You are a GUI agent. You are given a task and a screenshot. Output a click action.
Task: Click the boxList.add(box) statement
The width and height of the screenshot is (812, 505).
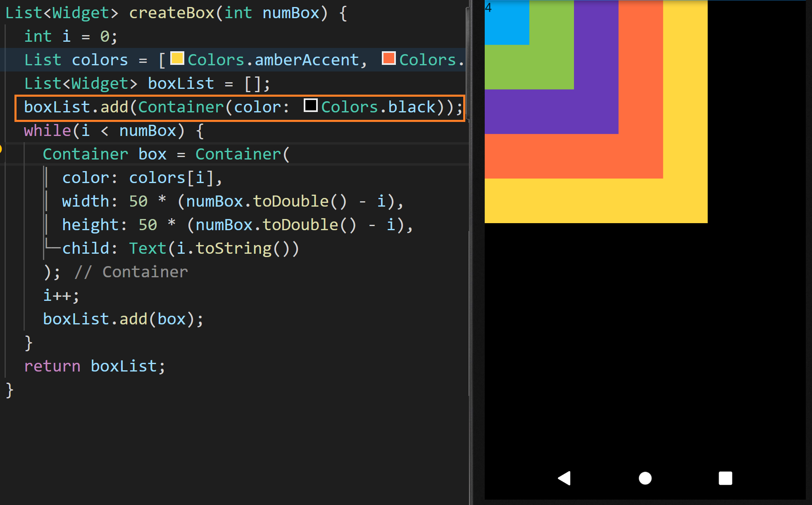point(123,319)
